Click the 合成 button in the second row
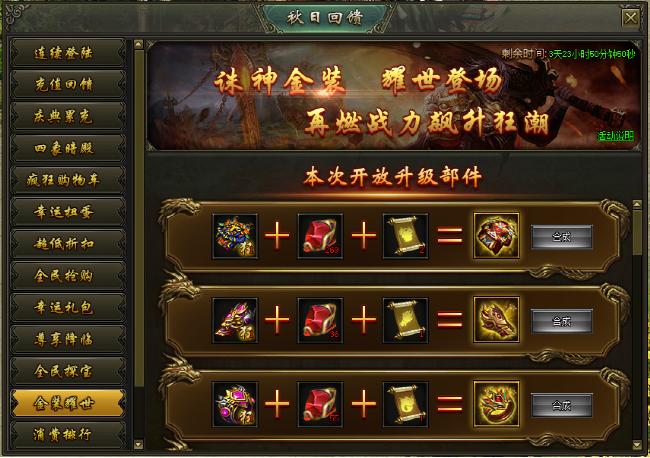The width and height of the screenshot is (650, 458). tap(562, 321)
